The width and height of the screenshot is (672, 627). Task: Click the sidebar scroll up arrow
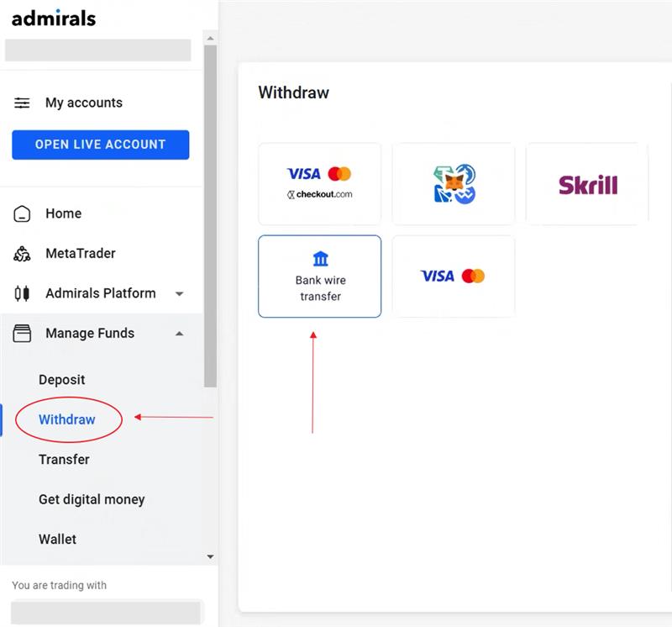pyautogui.click(x=211, y=39)
